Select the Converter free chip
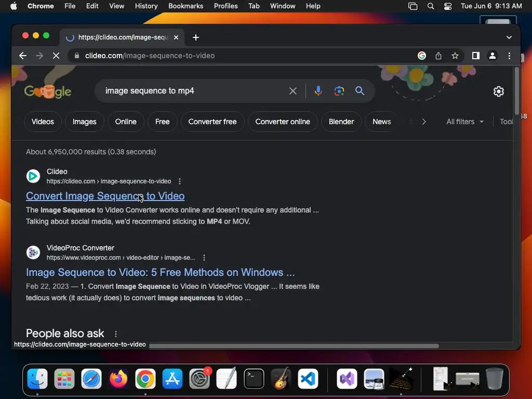532x399 pixels. 212,122
